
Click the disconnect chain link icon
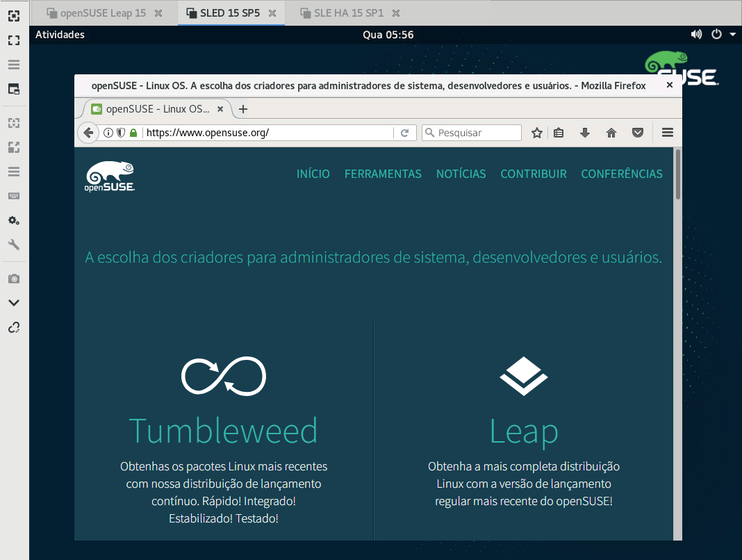(14, 327)
